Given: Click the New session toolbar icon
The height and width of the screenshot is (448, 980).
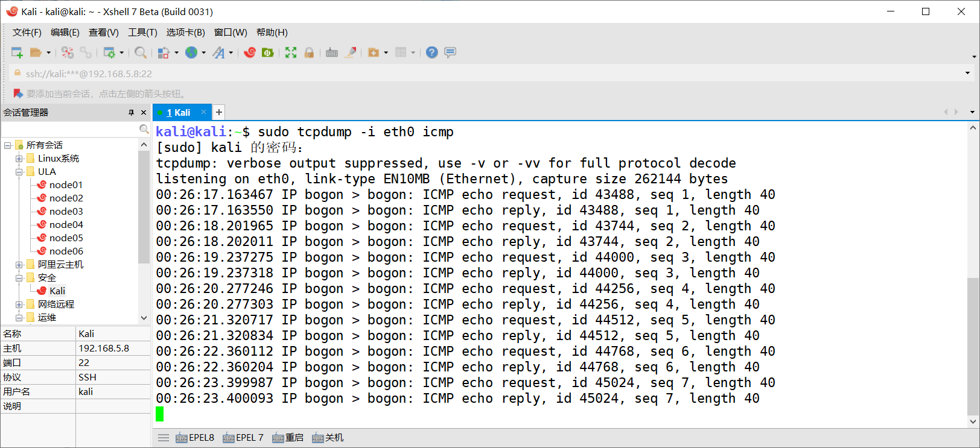Looking at the screenshot, I should coord(17,52).
